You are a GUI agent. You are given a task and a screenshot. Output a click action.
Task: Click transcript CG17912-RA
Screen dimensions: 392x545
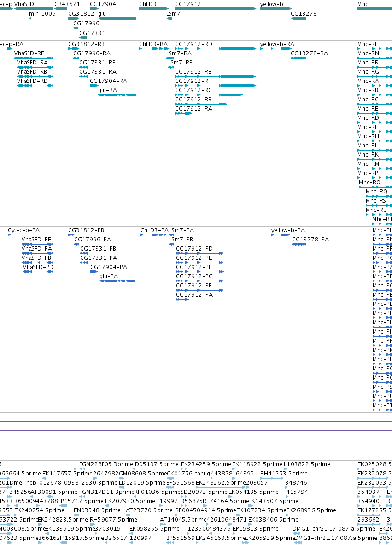(x=183, y=113)
